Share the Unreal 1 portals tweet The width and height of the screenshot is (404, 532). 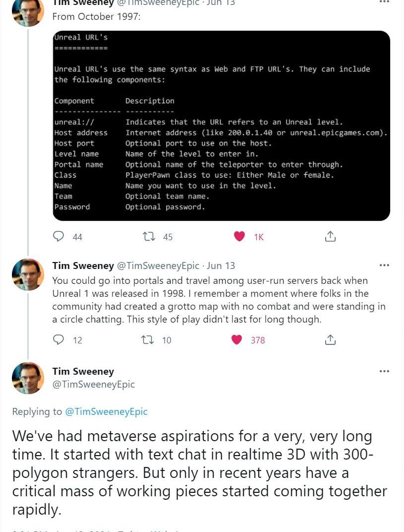pos(330,340)
